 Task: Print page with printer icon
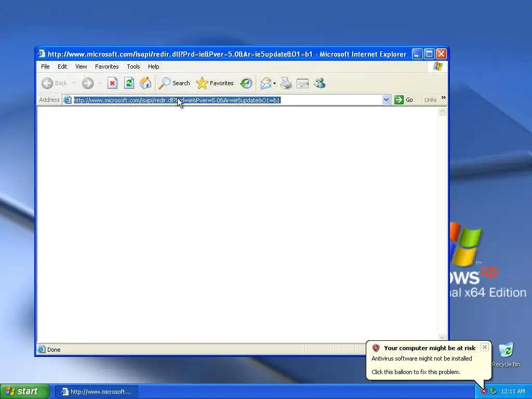click(x=286, y=83)
